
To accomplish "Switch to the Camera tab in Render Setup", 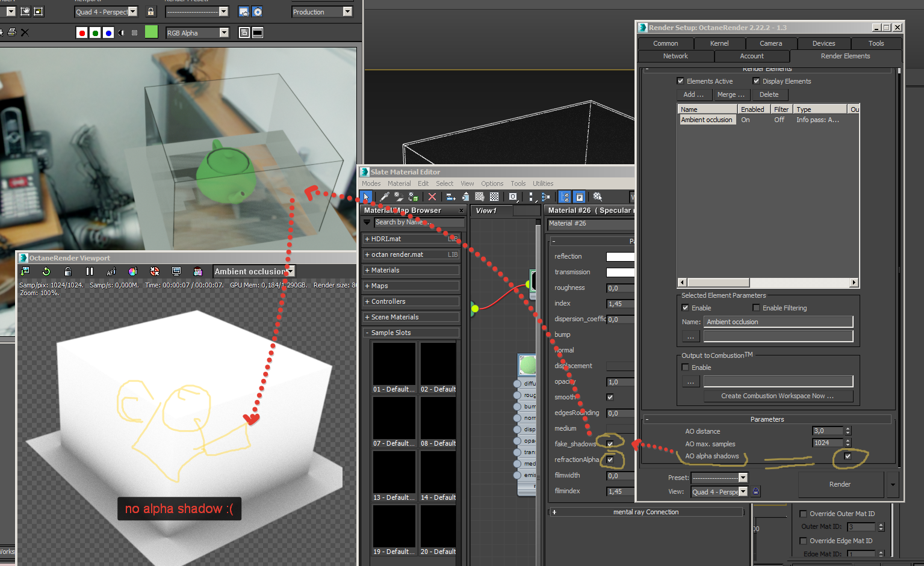I will click(x=771, y=43).
